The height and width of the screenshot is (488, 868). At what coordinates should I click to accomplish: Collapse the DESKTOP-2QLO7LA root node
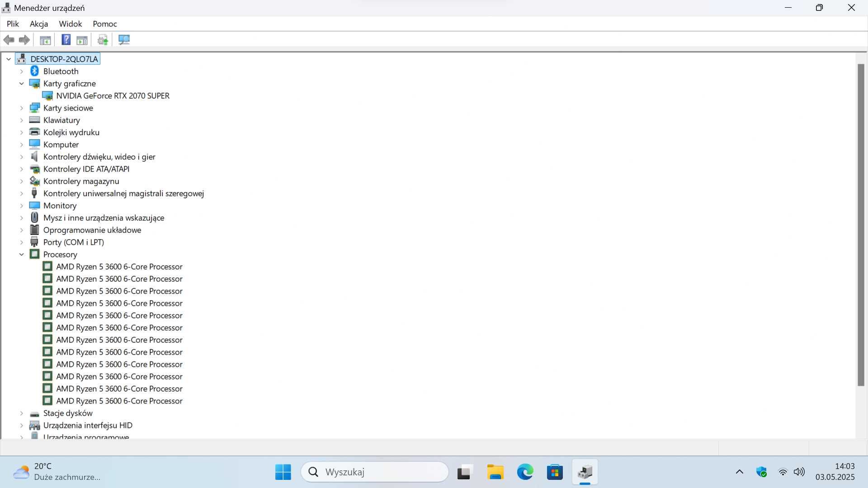point(9,59)
